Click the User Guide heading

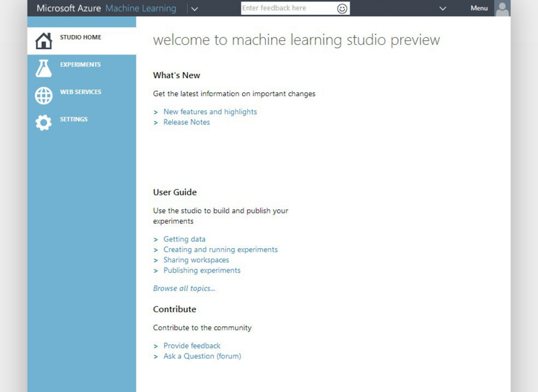[175, 192]
